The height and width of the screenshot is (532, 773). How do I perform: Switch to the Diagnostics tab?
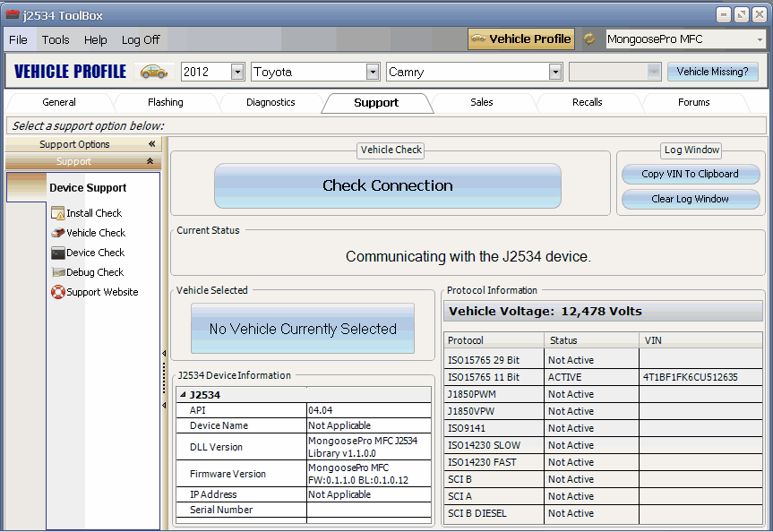[271, 102]
